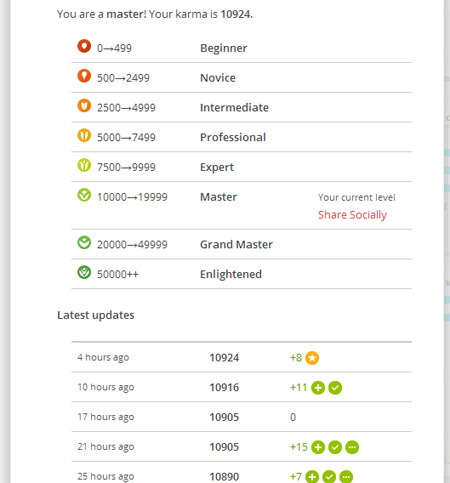Click the orange star icon beside +8
The height and width of the screenshot is (483, 450).
click(x=312, y=358)
